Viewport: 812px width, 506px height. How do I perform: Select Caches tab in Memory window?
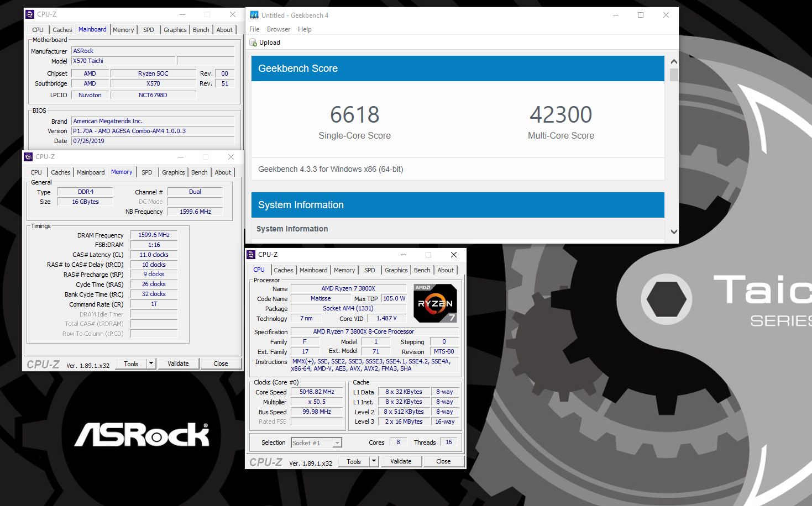[x=61, y=172]
